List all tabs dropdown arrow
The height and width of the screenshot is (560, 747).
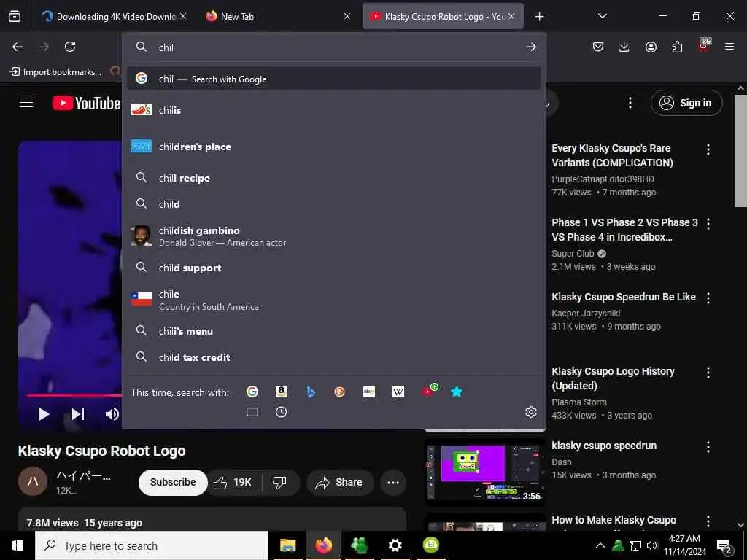tap(602, 17)
